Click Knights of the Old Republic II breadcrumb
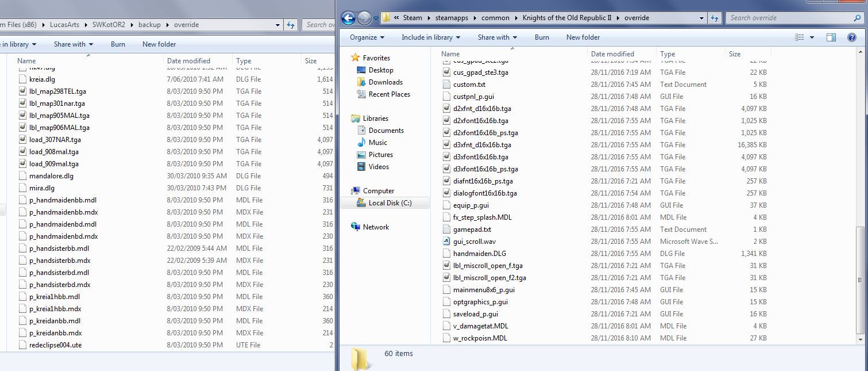Image resolution: width=868 pixels, height=371 pixels. point(567,18)
